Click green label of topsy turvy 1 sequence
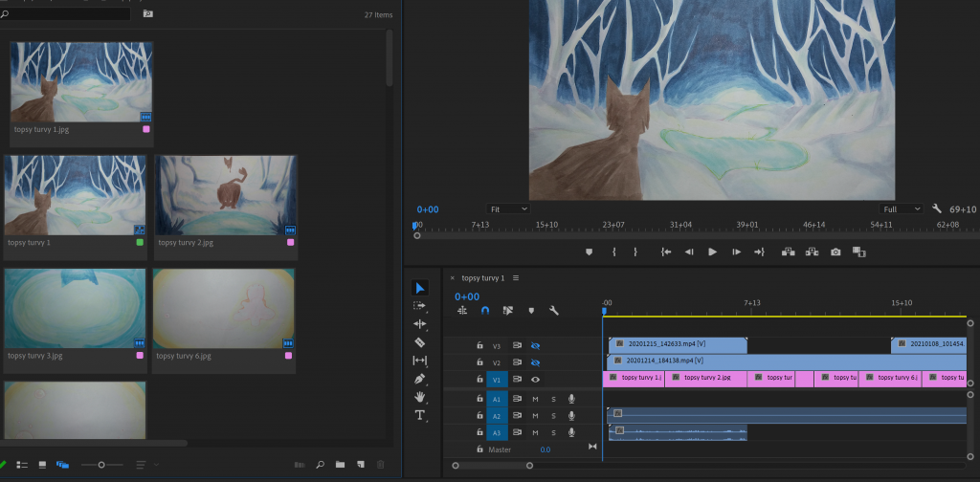The image size is (980, 482). (x=140, y=242)
